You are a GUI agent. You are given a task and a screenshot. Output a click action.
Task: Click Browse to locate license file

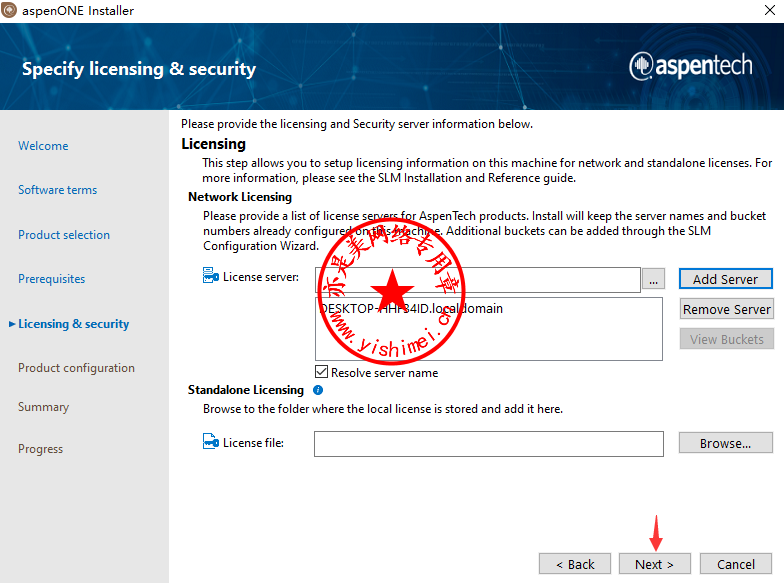click(725, 443)
